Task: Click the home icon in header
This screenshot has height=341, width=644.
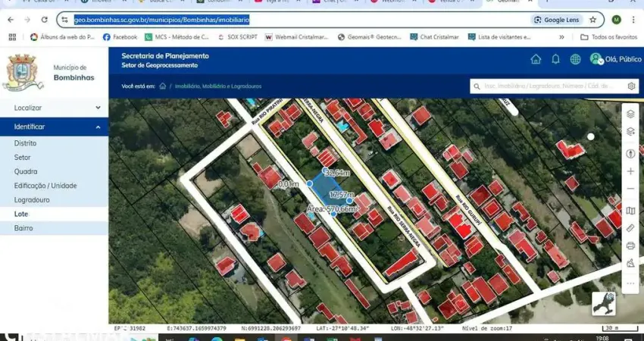Action: (536, 59)
